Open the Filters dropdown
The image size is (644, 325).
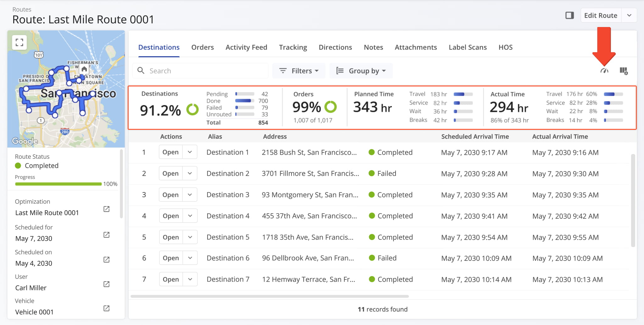click(299, 71)
